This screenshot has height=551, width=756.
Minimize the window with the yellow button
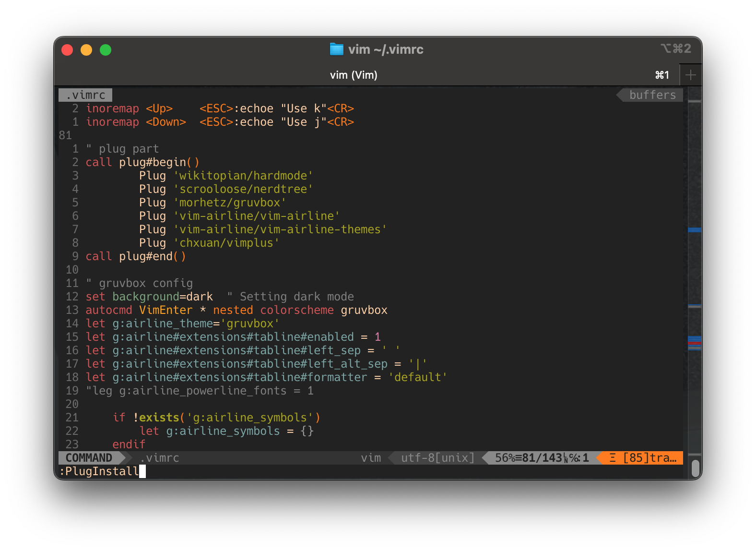point(86,50)
